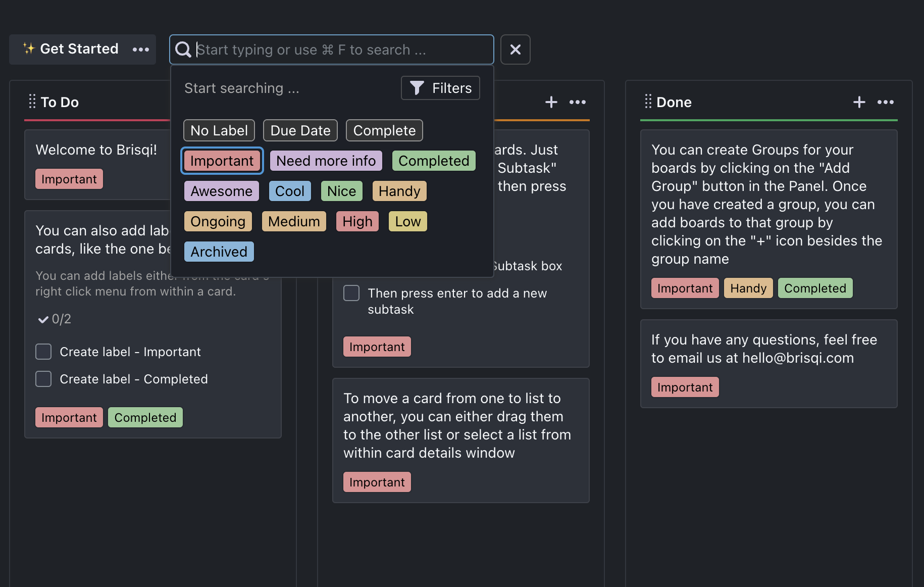Click Important label under enter subtask
This screenshot has width=924, height=587.
[377, 347]
